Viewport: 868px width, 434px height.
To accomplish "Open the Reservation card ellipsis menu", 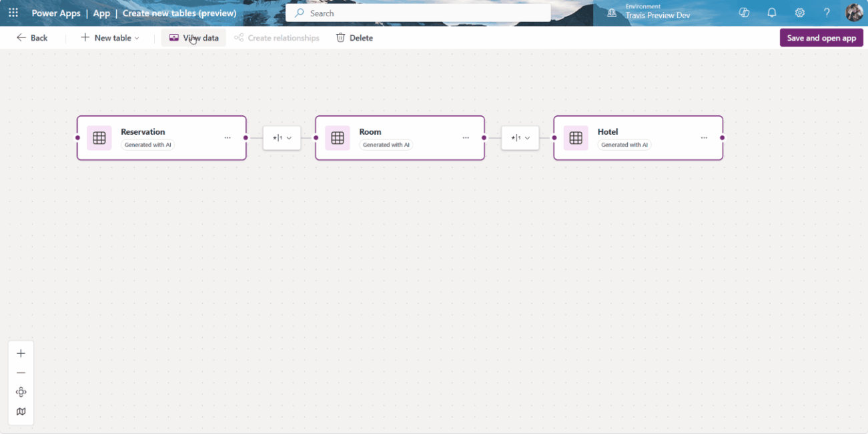I will (228, 137).
